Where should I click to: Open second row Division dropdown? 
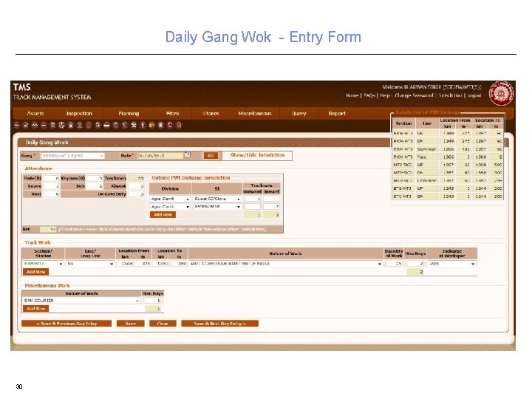click(x=170, y=207)
